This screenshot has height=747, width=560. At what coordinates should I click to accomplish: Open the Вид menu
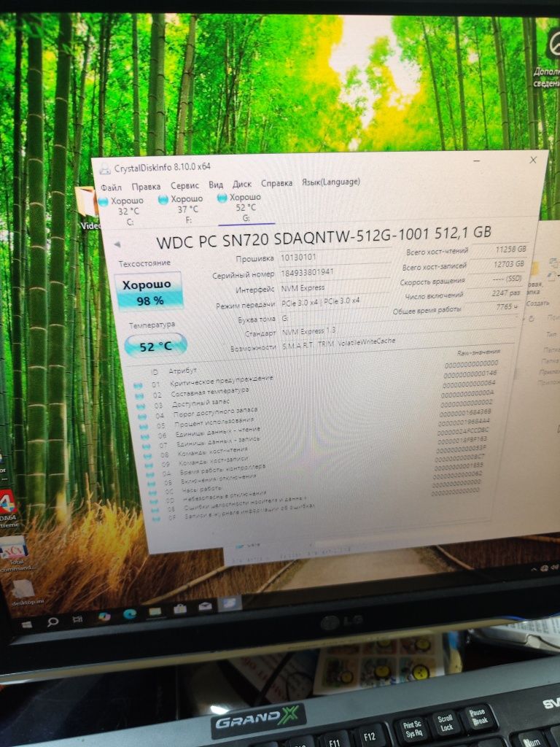point(216,185)
